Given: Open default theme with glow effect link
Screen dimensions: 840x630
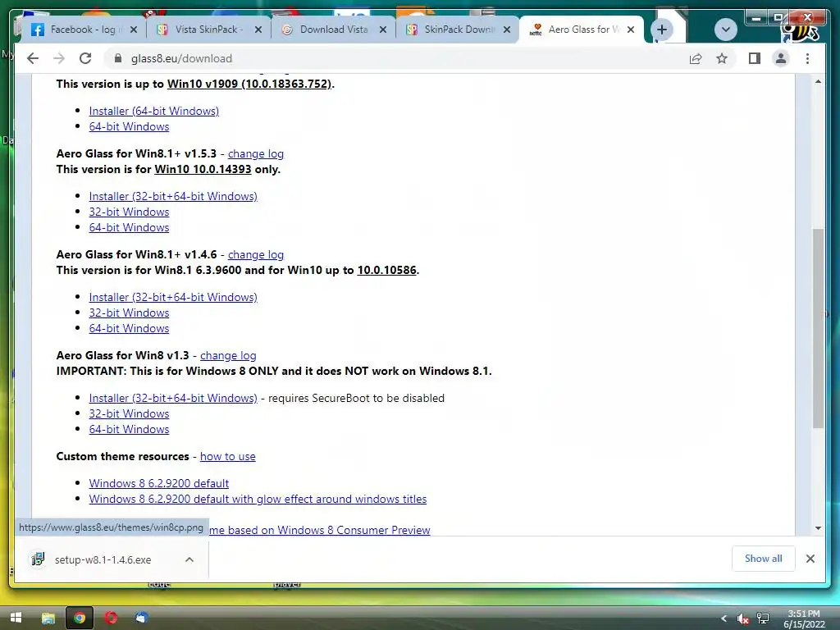Looking at the screenshot, I should pyautogui.click(x=258, y=499).
